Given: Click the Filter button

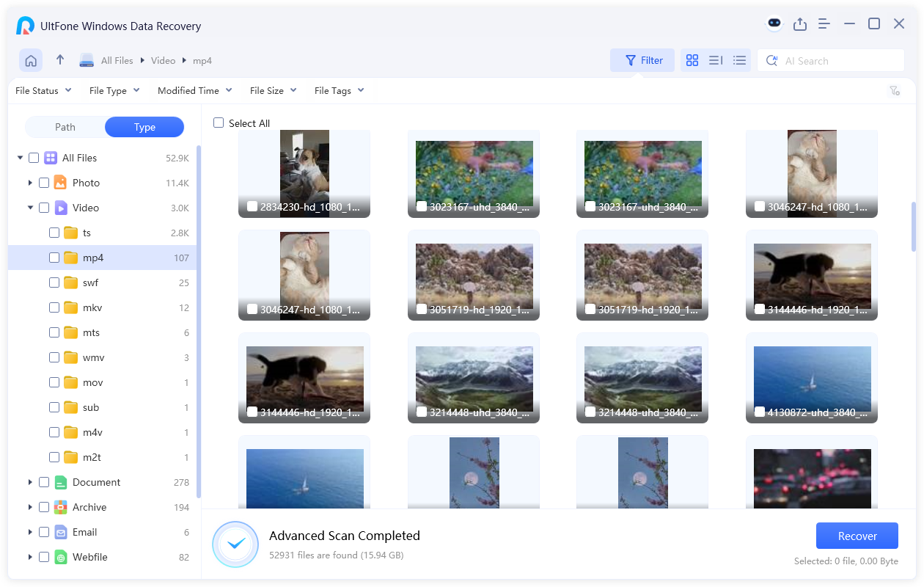Looking at the screenshot, I should point(642,61).
